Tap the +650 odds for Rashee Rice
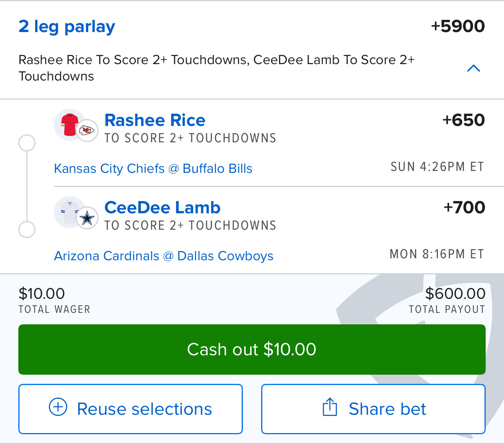Image resolution: width=504 pixels, height=443 pixels. pos(463,120)
